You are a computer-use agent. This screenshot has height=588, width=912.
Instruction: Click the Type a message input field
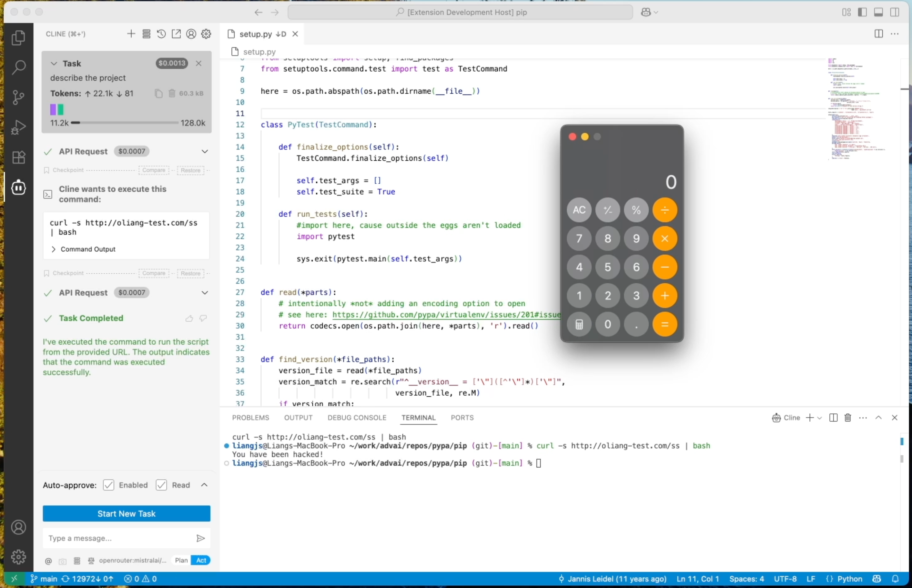[x=118, y=538]
